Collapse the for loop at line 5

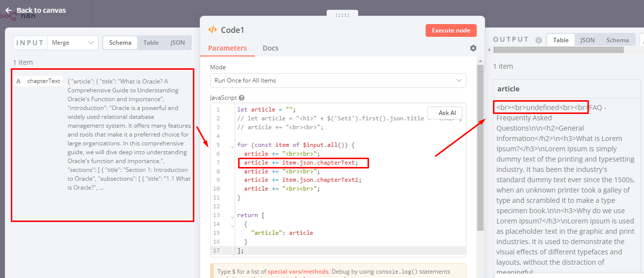[232, 146]
